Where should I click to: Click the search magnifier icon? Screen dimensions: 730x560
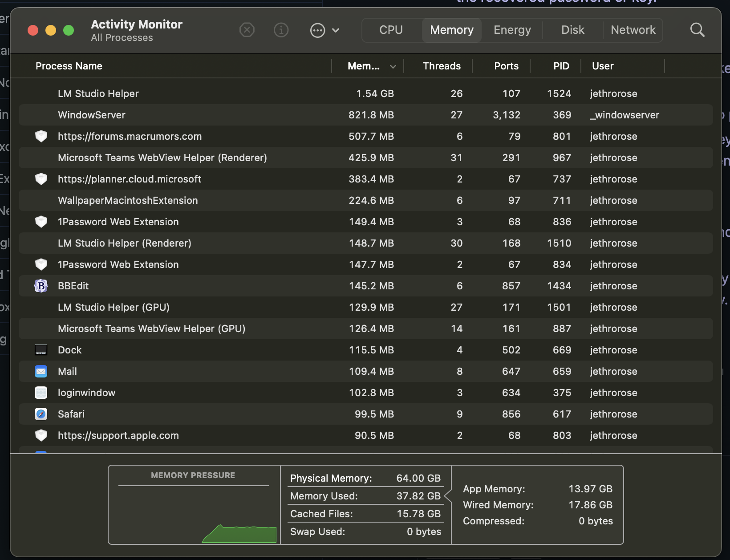697,30
